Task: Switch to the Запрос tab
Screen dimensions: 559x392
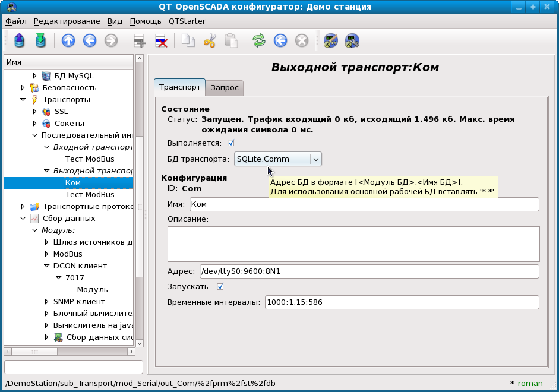Action: click(x=225, y=88)
